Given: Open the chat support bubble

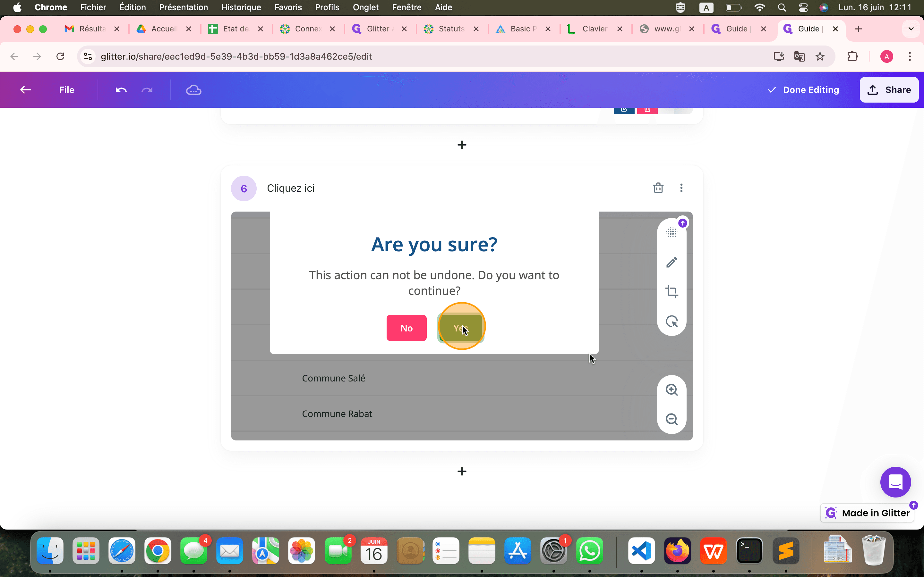Looking at the screenshot, I should (895, 482).
